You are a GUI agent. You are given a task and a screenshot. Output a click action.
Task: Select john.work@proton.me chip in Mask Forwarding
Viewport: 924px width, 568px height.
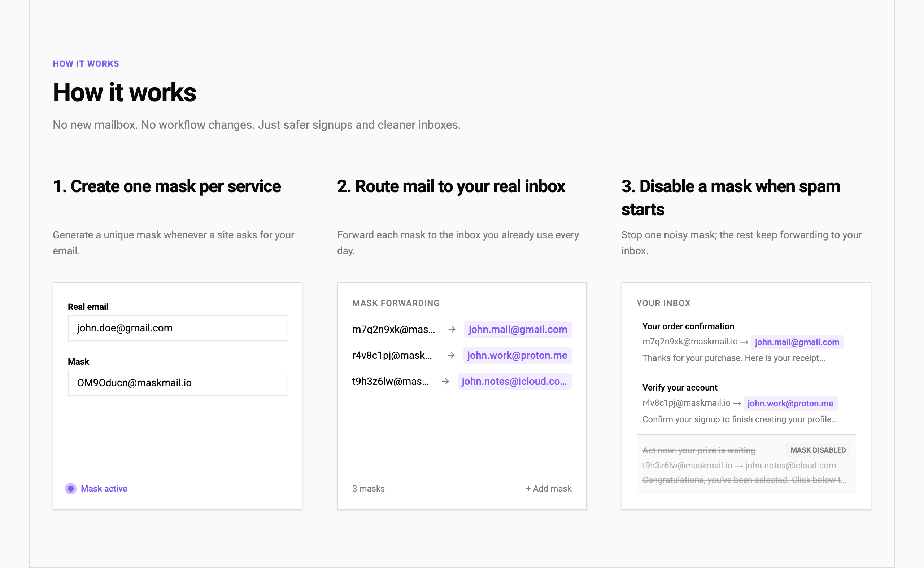(x=517, y=355)
